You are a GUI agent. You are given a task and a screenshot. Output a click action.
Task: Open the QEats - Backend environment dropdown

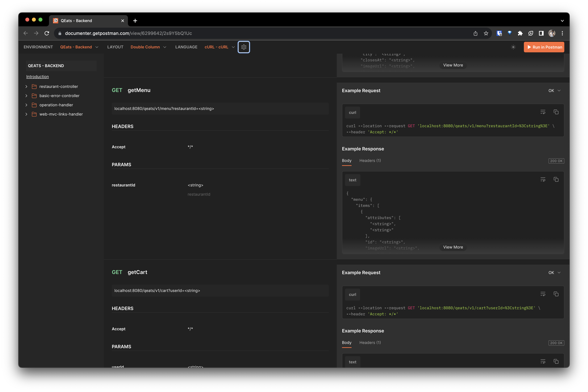[x=79, y=47]
